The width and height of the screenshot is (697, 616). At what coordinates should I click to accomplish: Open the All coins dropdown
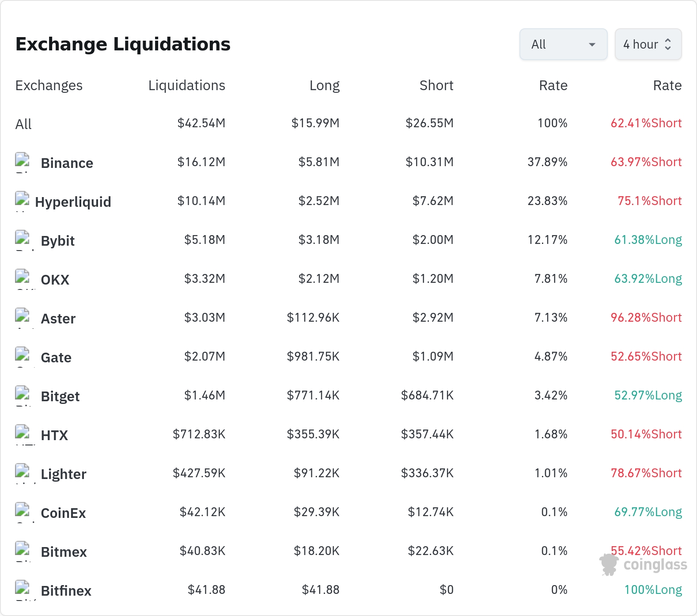click(563, 44)
